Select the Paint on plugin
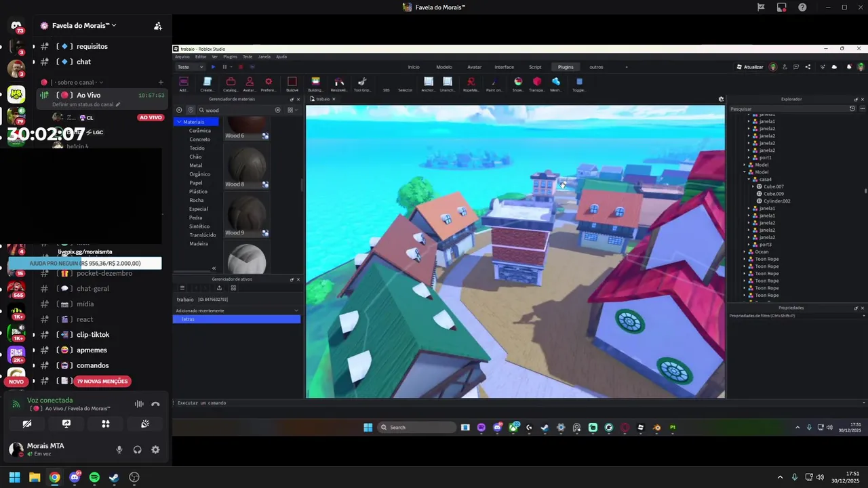This screenshot has width=868, height=488. pyautogui.click(x=494, y=83)
